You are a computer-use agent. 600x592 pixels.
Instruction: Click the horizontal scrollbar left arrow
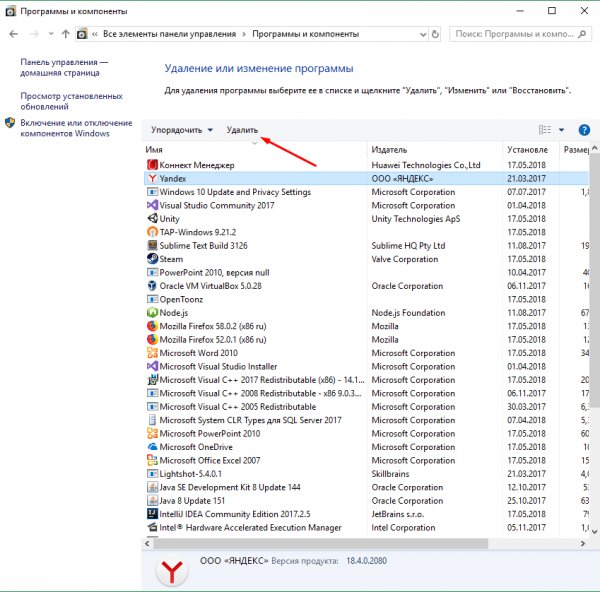pyautogui.click(x=147, y=543)
